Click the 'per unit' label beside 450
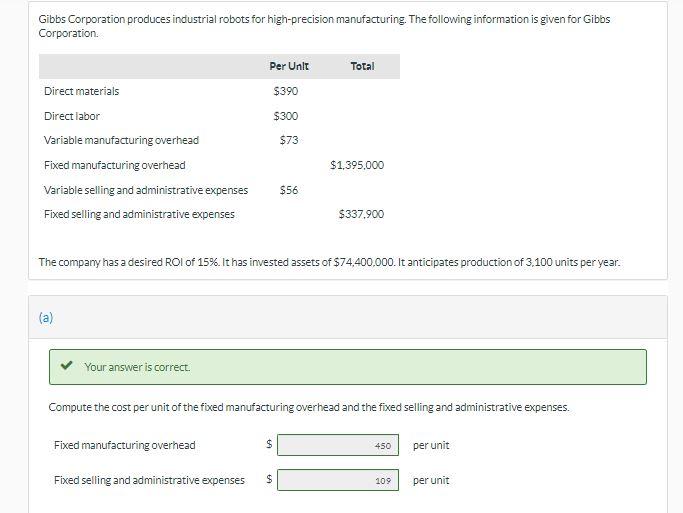The image size is (683, 513). click(x=431, y=445)
